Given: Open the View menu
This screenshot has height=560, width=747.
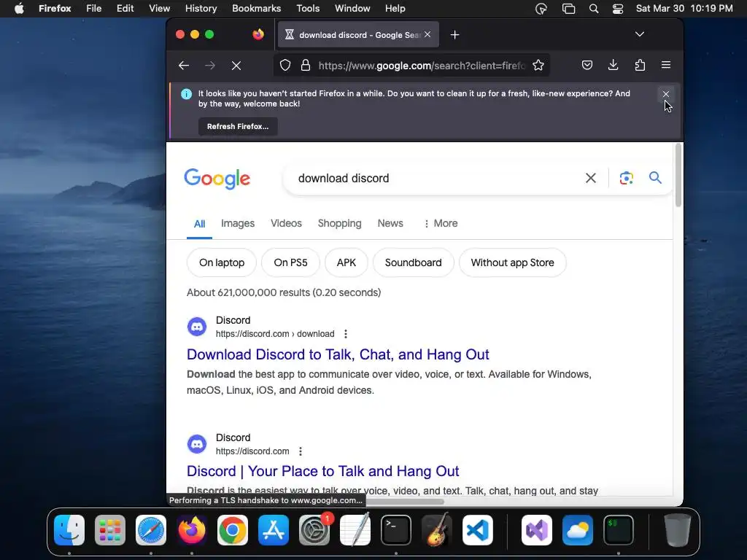Looking at the screenshot, I should click(159, 9).
